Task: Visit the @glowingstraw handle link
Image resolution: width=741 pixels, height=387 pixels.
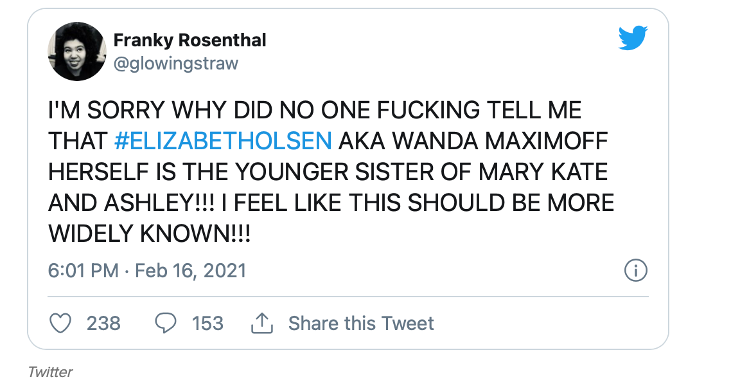Action: pyautogui.click(x=176, y=63)
